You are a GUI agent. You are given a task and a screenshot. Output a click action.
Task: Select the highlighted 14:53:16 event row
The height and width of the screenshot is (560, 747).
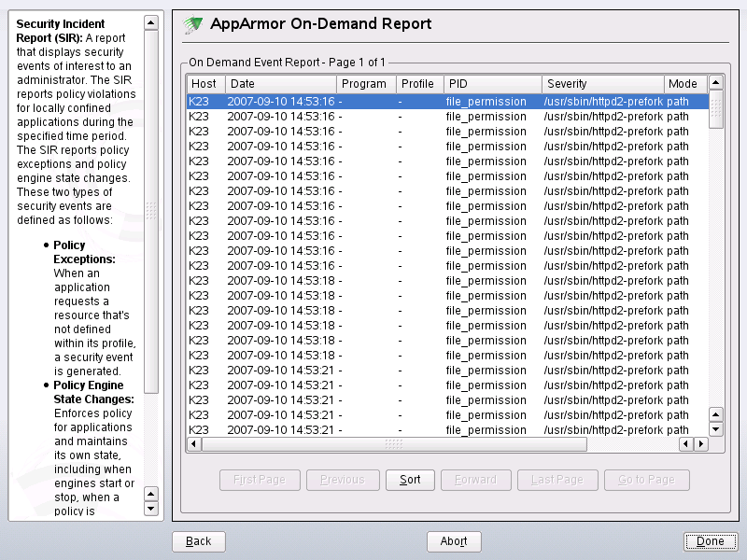(373, 102)
